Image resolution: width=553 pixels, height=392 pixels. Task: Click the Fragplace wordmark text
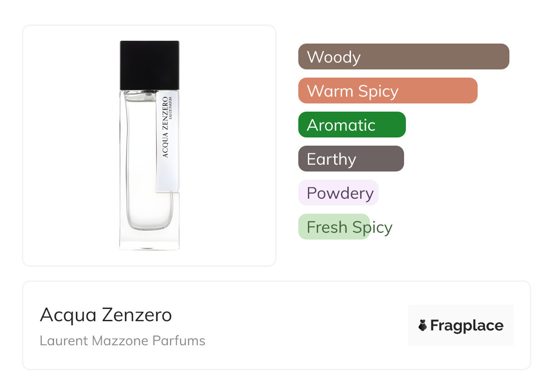coord(467,326)
